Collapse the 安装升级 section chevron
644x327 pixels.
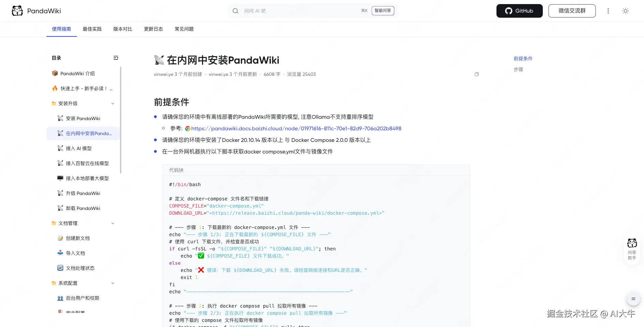pos(113,103)
